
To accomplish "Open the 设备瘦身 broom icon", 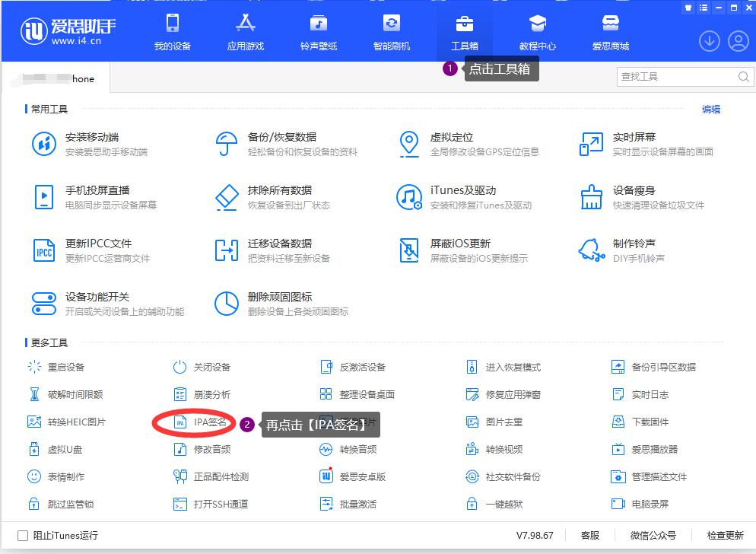I will (591, 197).
